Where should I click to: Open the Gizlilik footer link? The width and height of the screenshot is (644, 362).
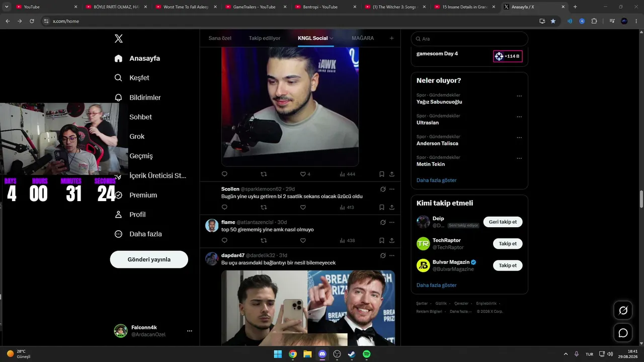click(x=441, y=304)
